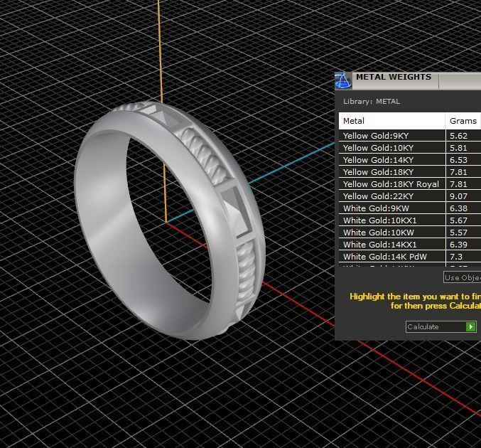Click the Library: METAL label
The width and height of the screenshot is (481, 448).
(x=372, y=101)
